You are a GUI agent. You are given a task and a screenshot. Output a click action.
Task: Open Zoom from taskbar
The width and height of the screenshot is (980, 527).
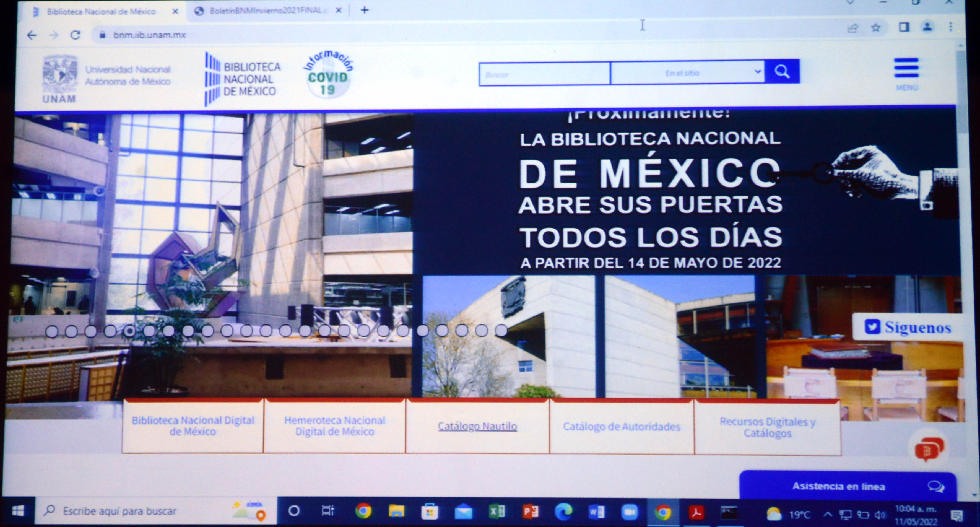point(630,512)
